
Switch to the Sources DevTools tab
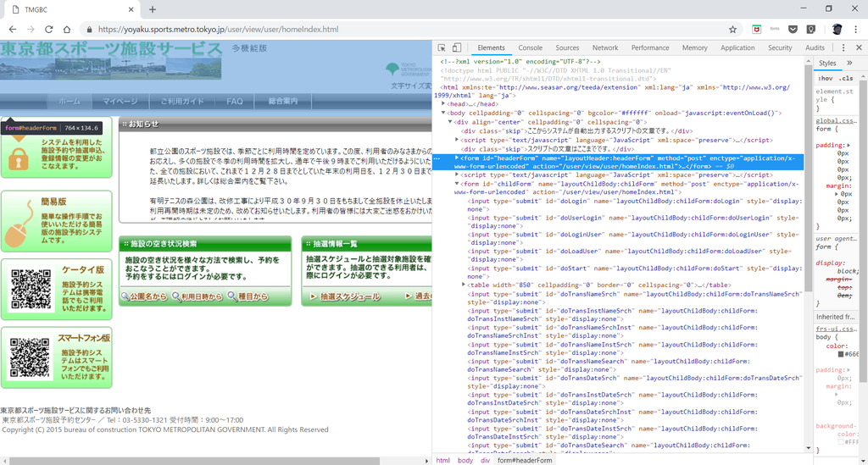click(567, 47)
